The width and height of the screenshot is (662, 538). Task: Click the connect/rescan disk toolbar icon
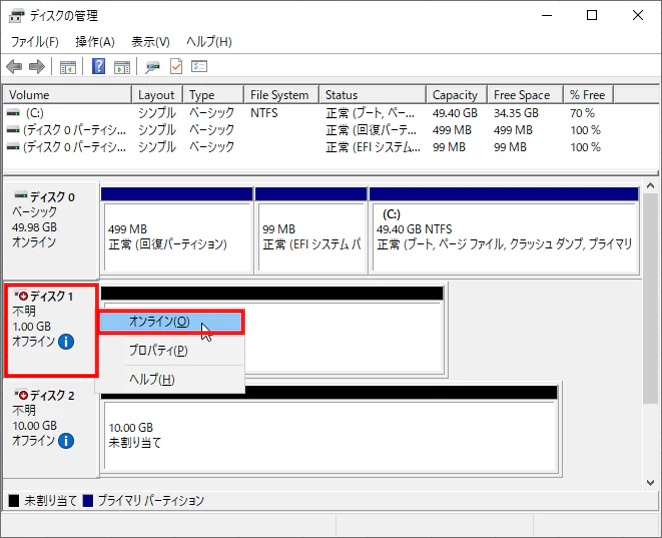pyautogui.click(x=152, y=67)
